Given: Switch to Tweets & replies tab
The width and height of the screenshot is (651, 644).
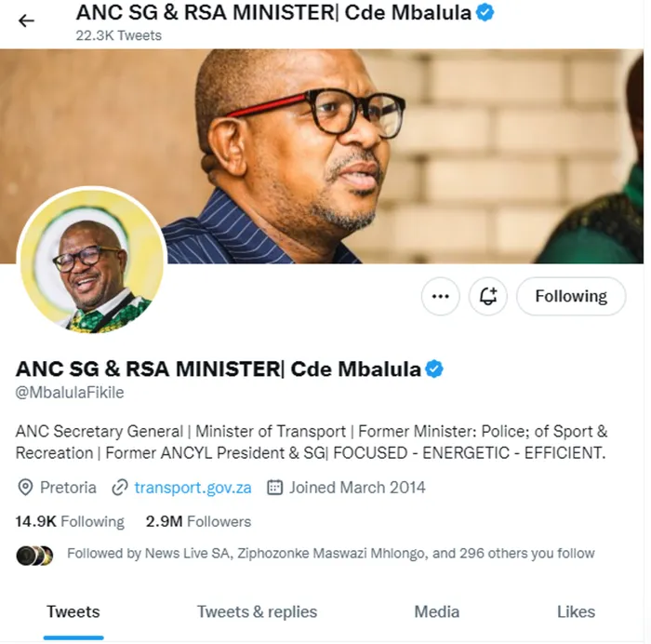Looking at the screenshot, I should (x=257, y=611).
